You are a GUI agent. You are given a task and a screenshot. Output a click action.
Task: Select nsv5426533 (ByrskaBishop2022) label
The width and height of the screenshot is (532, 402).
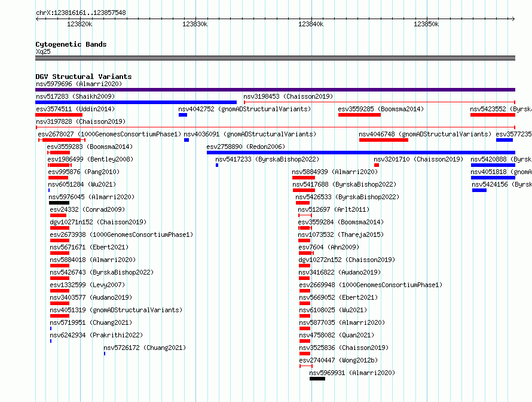click(x=347, y=197)
